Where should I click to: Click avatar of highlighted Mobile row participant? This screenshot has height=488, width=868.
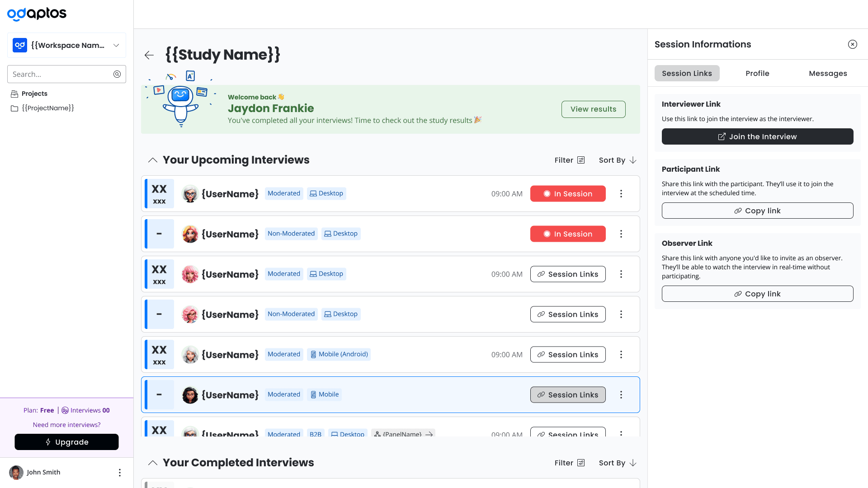(x=190, y=395)
